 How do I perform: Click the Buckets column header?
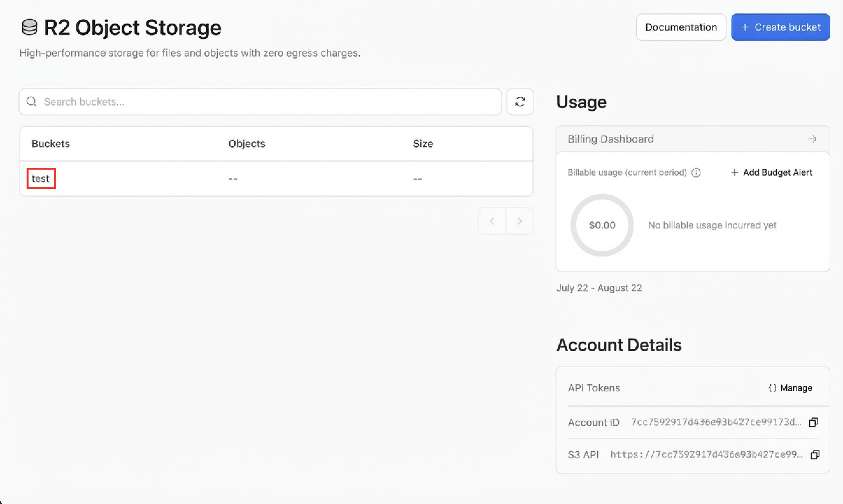(x=51, y=144)
